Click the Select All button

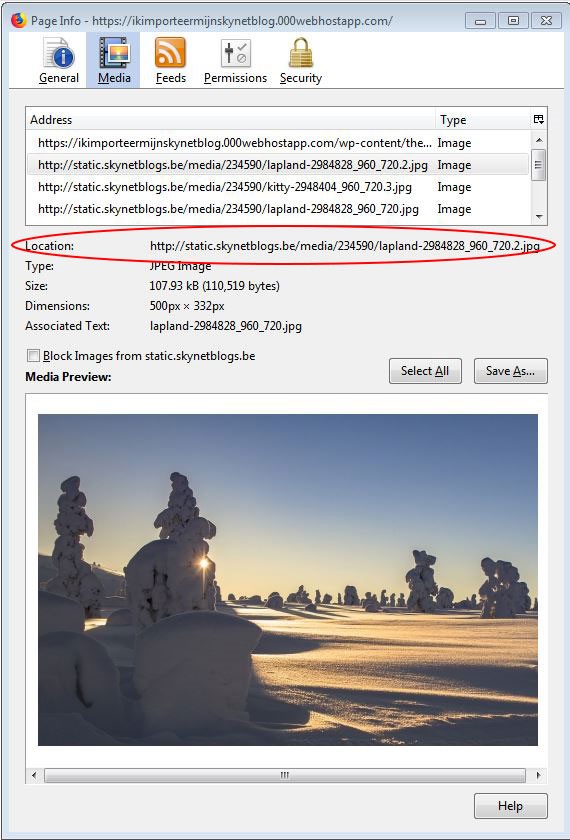pyautogui.click(x=425, y=371)
